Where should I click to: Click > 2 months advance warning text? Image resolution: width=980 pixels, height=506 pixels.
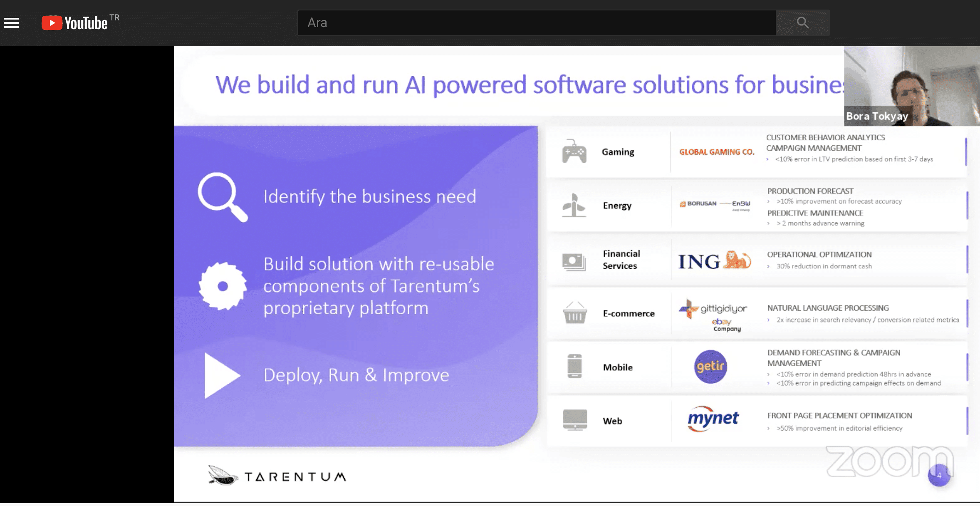820,223
